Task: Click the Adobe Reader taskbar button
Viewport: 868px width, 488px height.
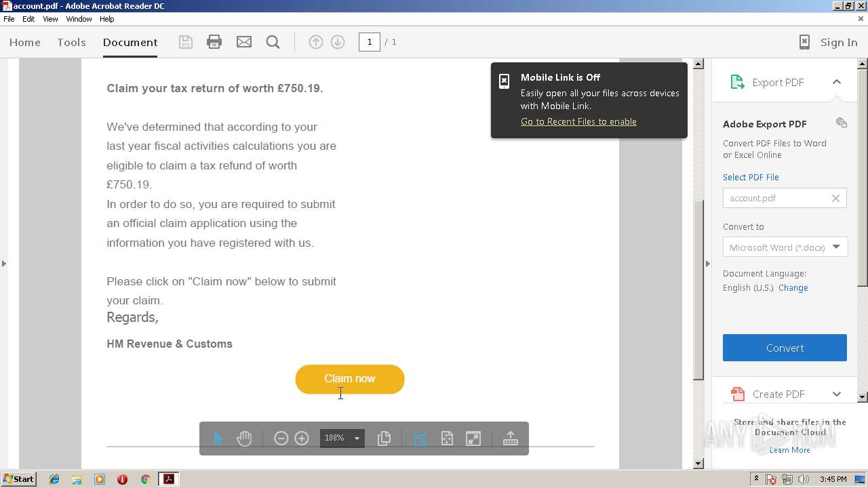Action: pos(169,479)
